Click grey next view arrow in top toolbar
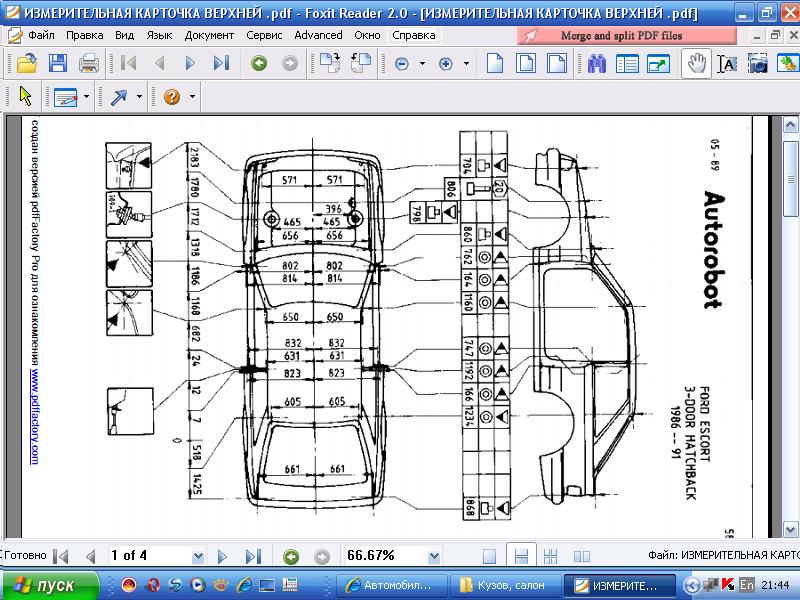 point(290,63)
